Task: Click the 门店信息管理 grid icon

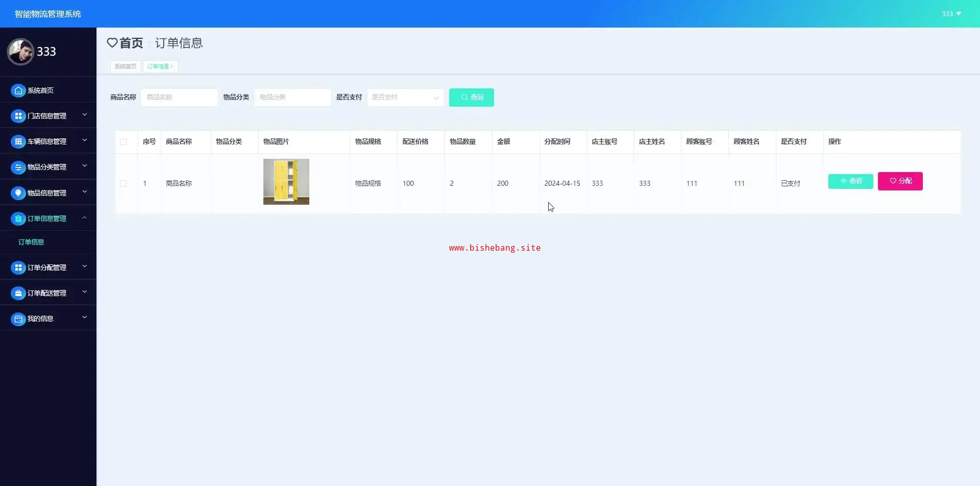Action: 18,116
